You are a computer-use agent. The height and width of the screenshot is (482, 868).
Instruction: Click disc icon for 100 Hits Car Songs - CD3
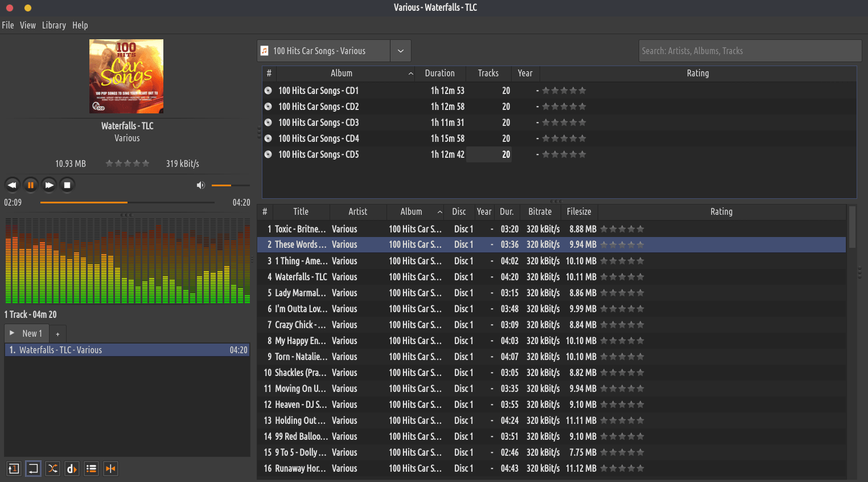[268, 122]
